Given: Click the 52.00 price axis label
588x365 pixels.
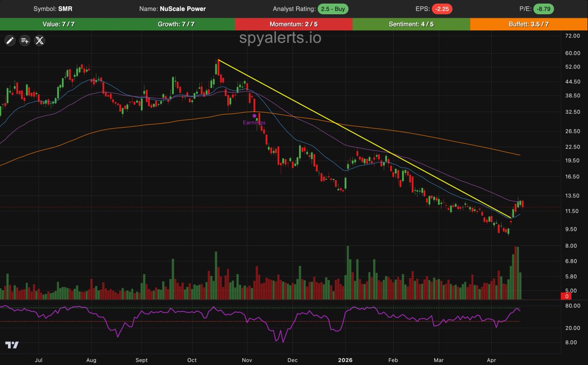Looking at the screenshot, I should (573, 67).
